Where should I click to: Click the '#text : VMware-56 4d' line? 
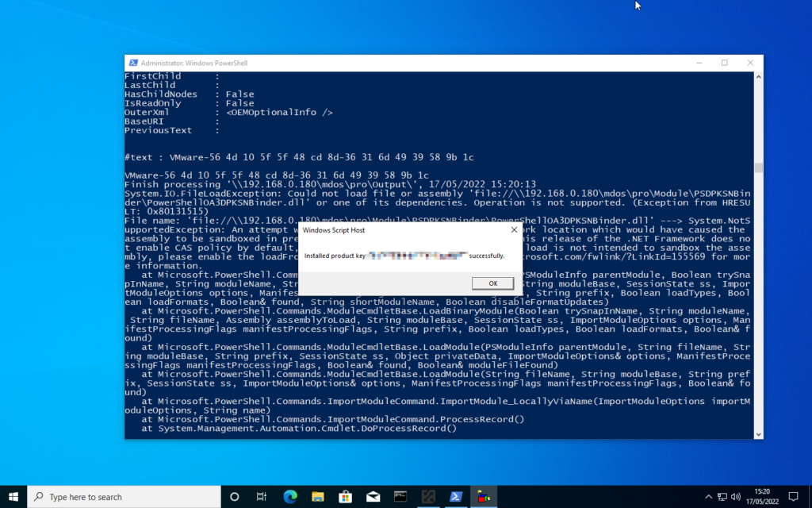coord(299,157)
